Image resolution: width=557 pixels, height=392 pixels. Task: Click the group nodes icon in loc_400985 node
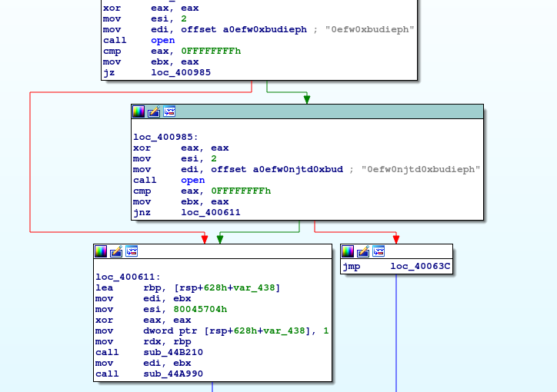169,111
